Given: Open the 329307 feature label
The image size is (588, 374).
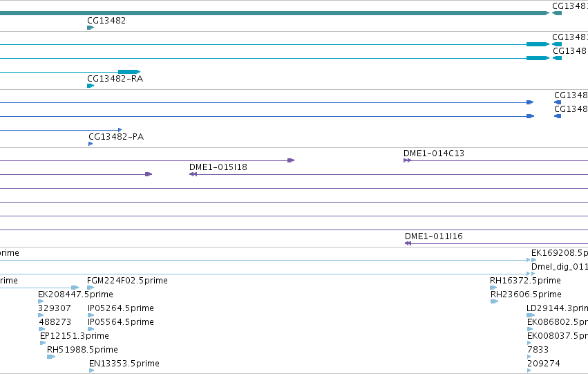Looking at the screenshot, I should tap(55, 308).
